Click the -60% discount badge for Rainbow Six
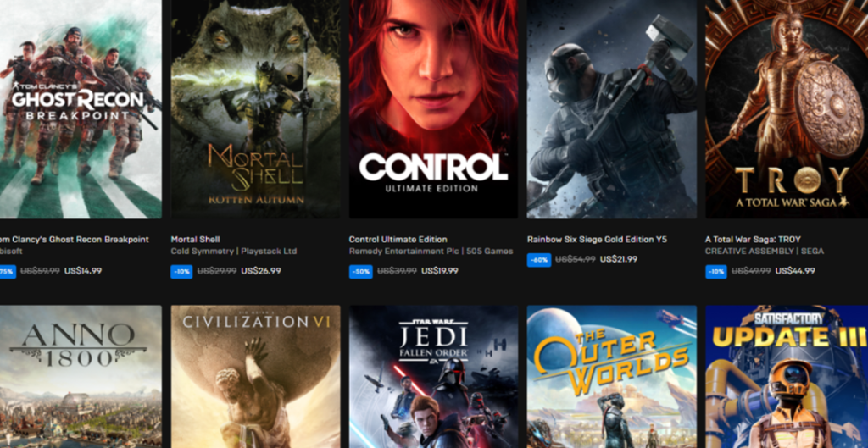The width and height of the screenshot is (868, 448). click(x=538, y=260)
